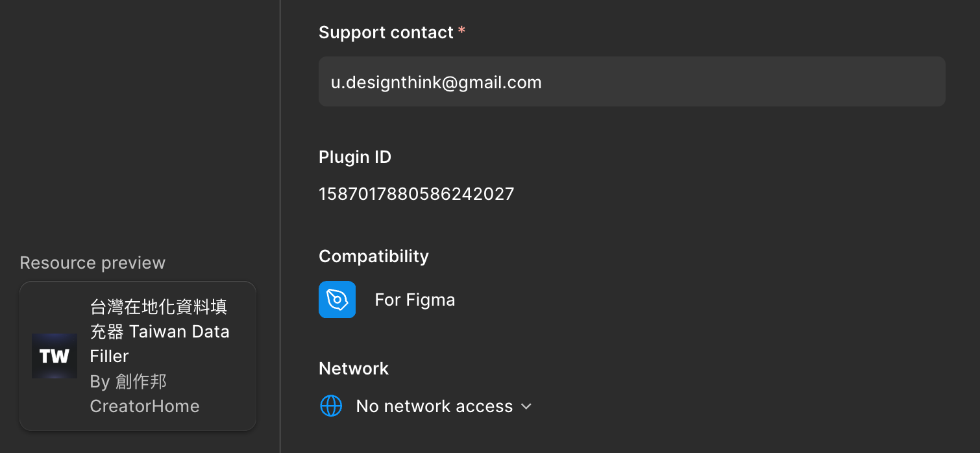Click the red required asterisk
Viewport: 980px width, 453px height.
pos(461,32)
